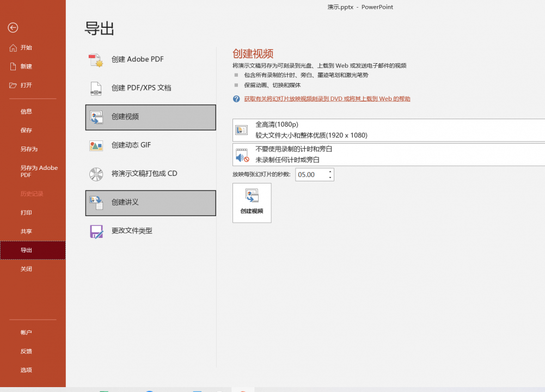Click the 全高清 slide quality icon
Viewport: 545px width, 392px height.
point(241,130)
